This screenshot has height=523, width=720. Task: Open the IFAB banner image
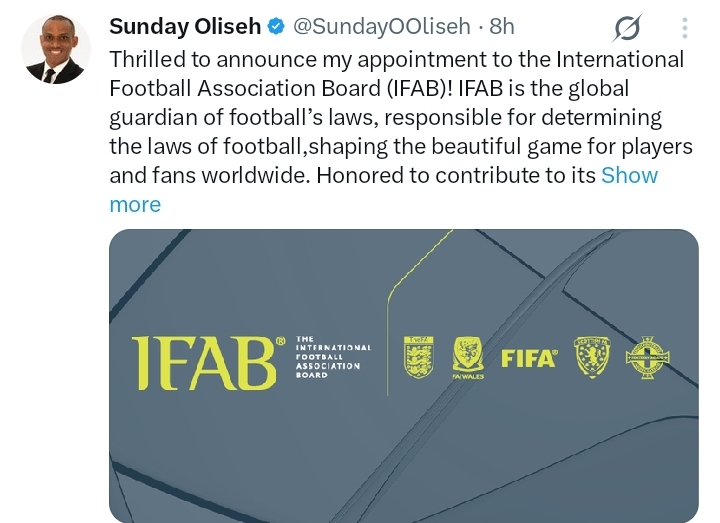click(x=404, y=376)
